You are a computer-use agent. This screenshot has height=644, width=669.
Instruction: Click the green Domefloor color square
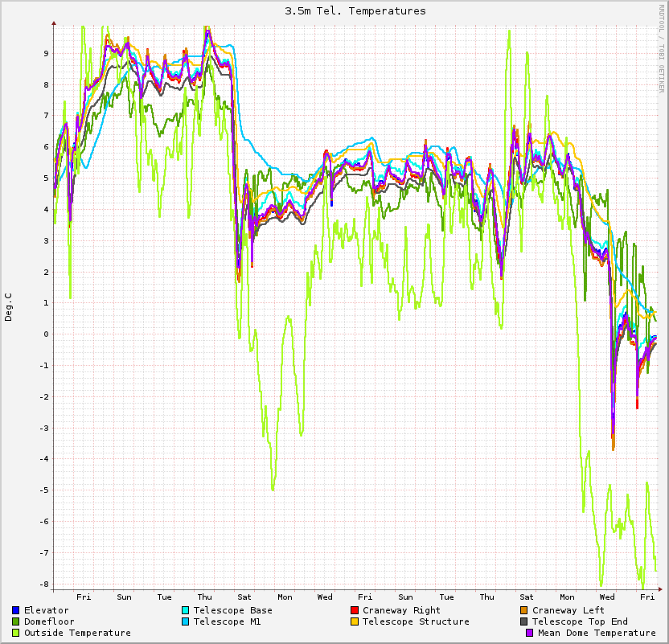point(16,621)
